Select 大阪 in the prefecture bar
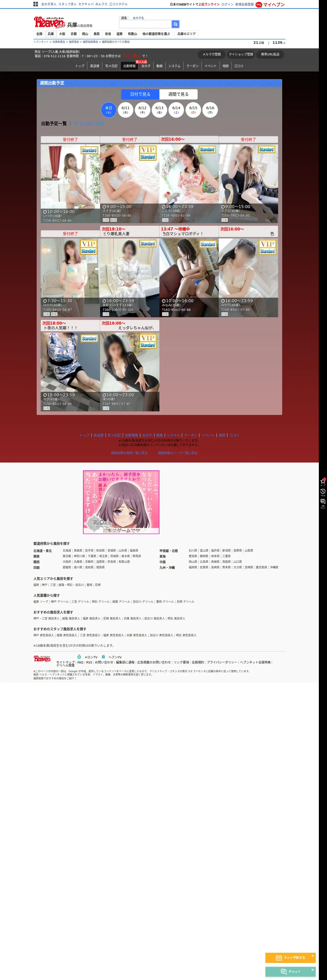Image resolution: width=327 pixels, height=980 pixels. pyautogui.click(x=62, y=34)
